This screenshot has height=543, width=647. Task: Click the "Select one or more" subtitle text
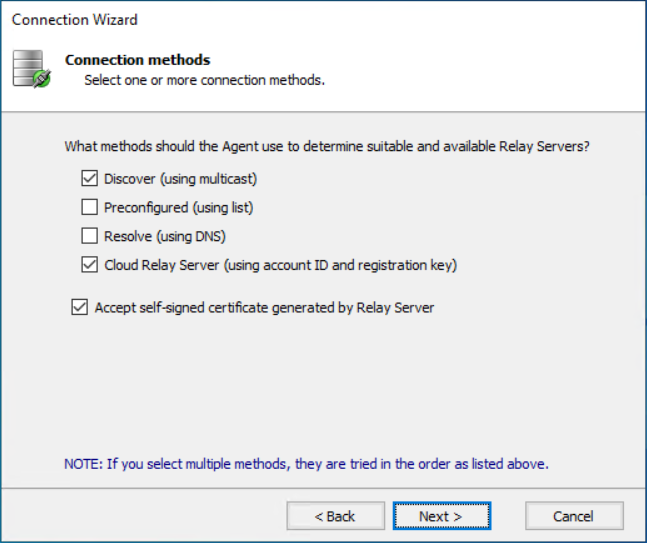point(204,80)
